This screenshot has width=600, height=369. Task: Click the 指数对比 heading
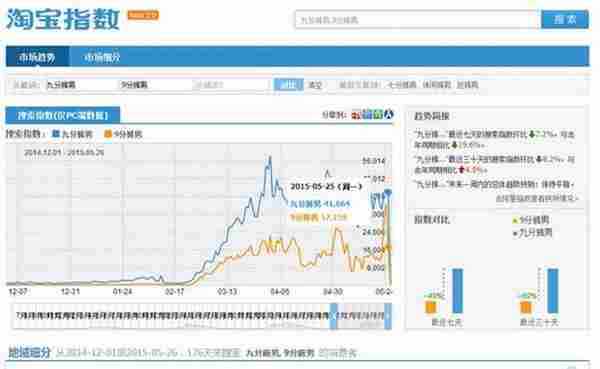[432, 220]
